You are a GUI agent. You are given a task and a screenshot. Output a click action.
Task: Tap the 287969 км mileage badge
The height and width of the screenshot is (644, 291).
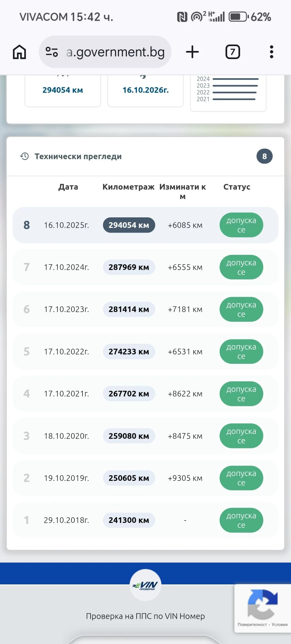pyautogui.click(x=129, y=267)
